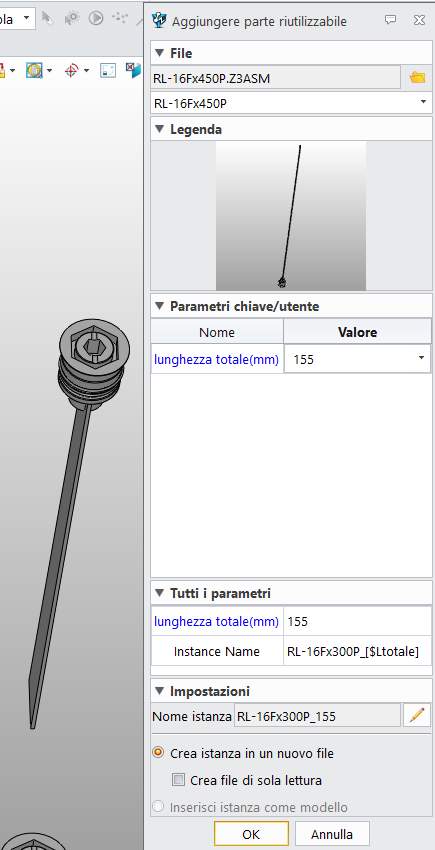Click the target crosshair view icon
435x850 pixels.
[72, 70]
